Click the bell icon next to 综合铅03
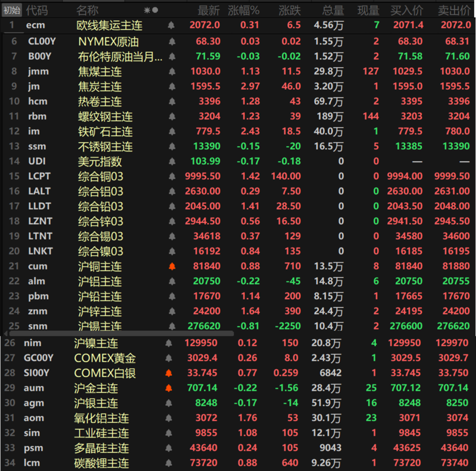Screen dimensions: 476x471 pos(172,206)
